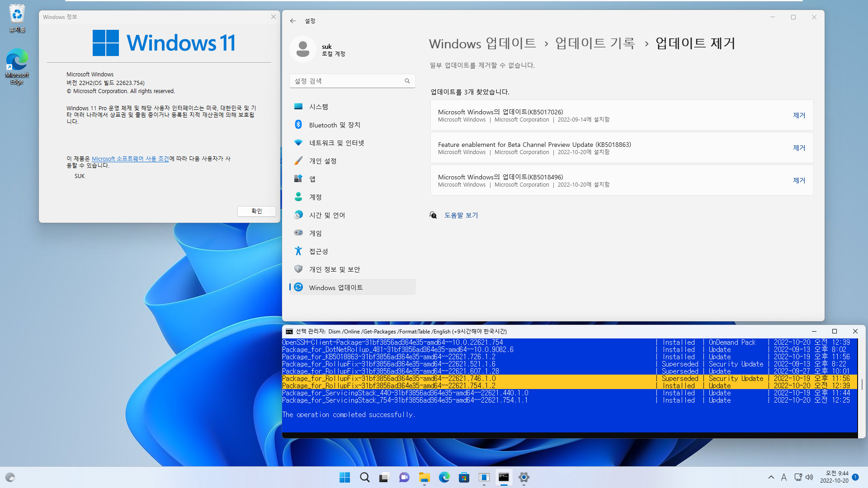Click 확인 in Windows 정보 dialog
This screenshot has width=868, height=488.
point(256,211)
